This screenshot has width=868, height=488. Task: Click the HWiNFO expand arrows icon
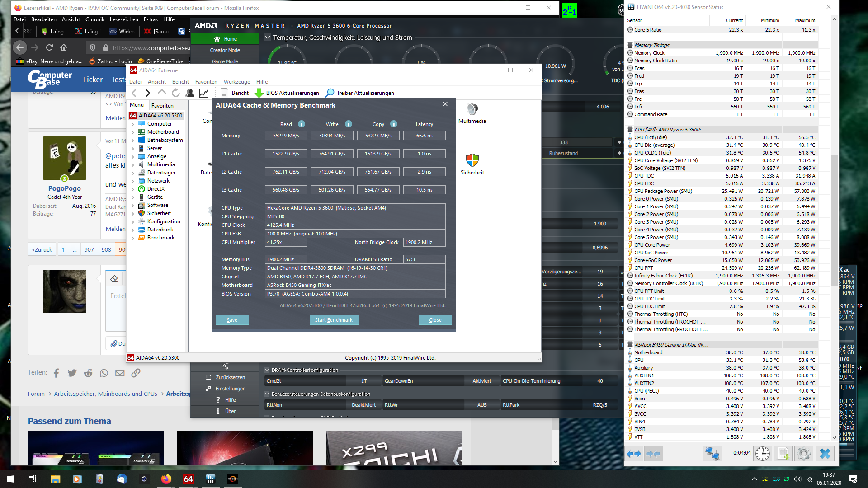coord(634,453)
